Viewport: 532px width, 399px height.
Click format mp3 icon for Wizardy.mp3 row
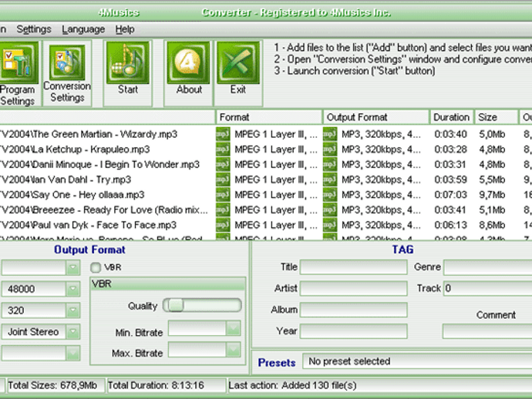tap(223, 134)
